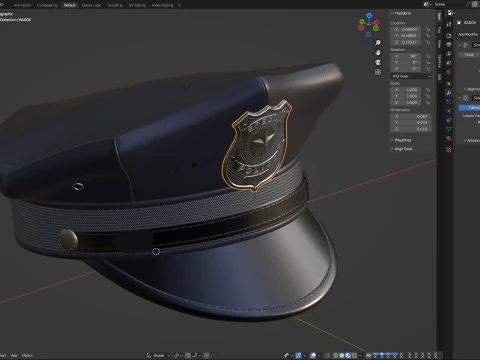480x360 pixels.
Task: Switch orthographic/perspective grid icon
Action: coord(378,72)
